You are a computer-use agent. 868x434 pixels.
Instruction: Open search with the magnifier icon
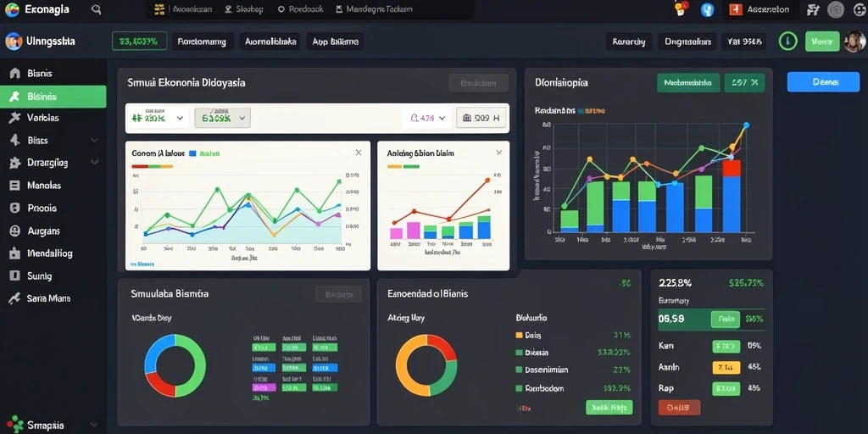[97, 9]
